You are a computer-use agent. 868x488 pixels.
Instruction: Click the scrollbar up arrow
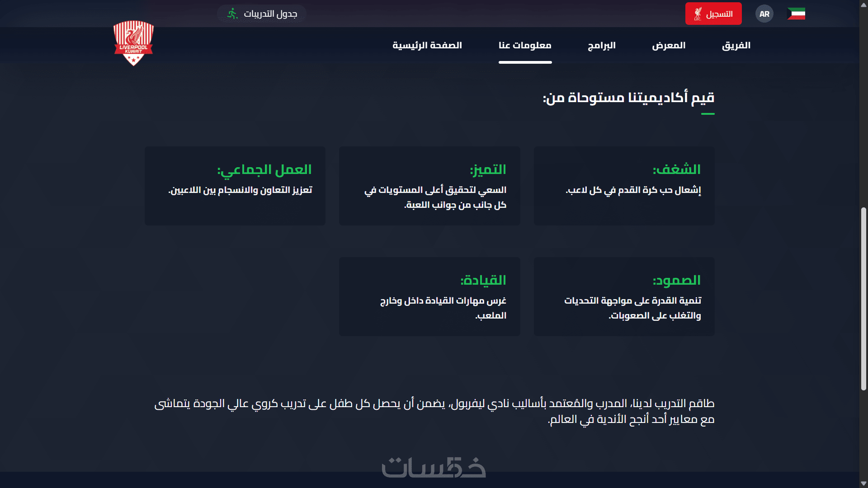coord(863,4)
